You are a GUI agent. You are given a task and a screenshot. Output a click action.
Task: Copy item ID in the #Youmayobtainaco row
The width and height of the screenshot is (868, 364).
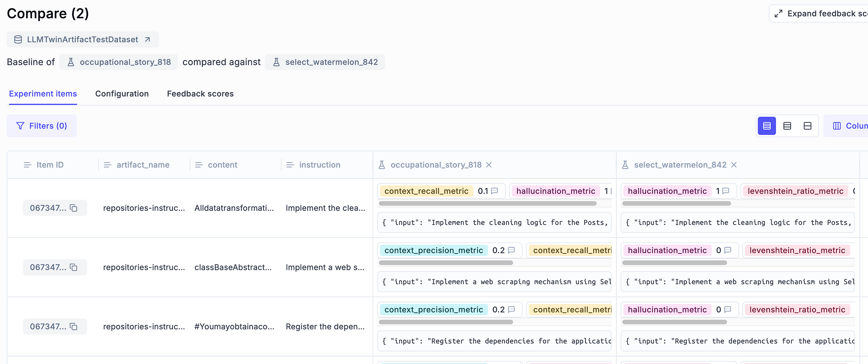tap(74, 327)
